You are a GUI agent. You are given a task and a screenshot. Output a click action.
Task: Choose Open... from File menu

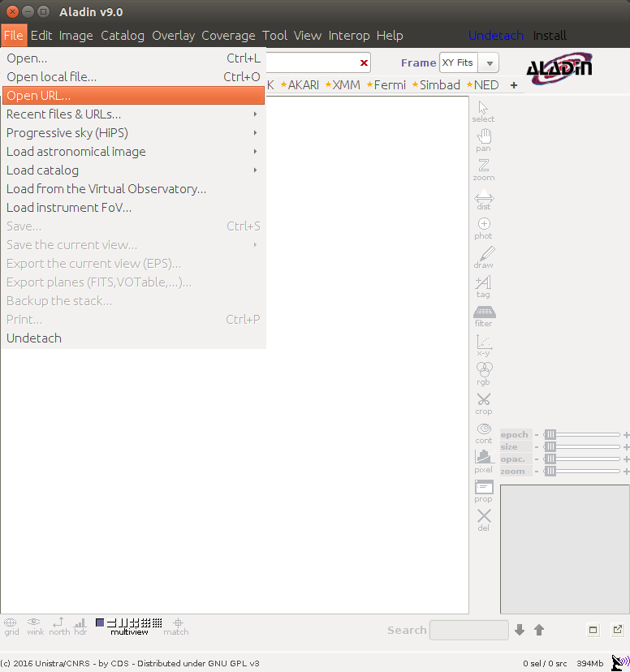(133, 58)
